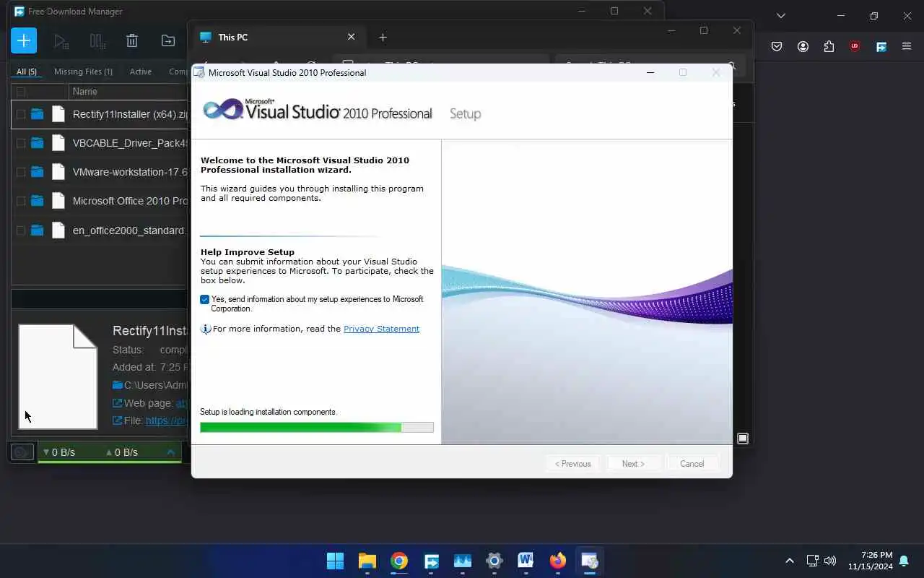The width and height of the screenshot is (924, 578).
Task: Click the move to folder toolbar icon
Action: pos(168,41)
